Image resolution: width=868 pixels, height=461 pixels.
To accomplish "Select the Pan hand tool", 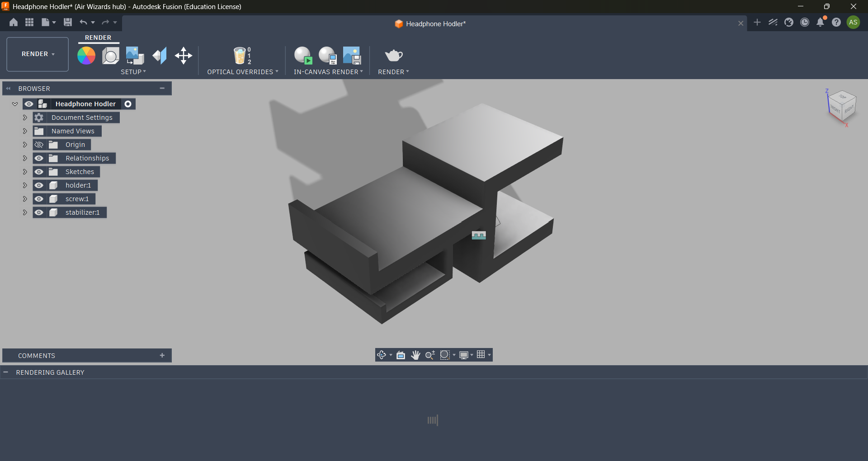I will coord(415,355).
